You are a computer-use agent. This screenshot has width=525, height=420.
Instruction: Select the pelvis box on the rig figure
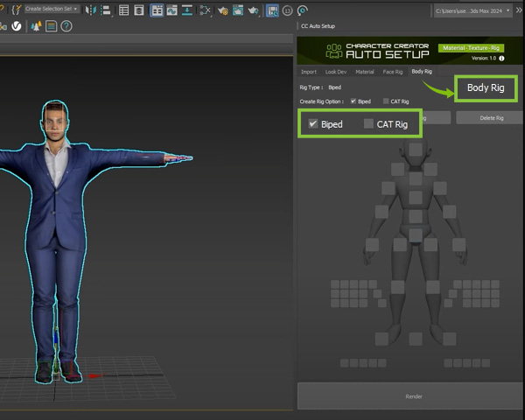click(x=415, y=235)
